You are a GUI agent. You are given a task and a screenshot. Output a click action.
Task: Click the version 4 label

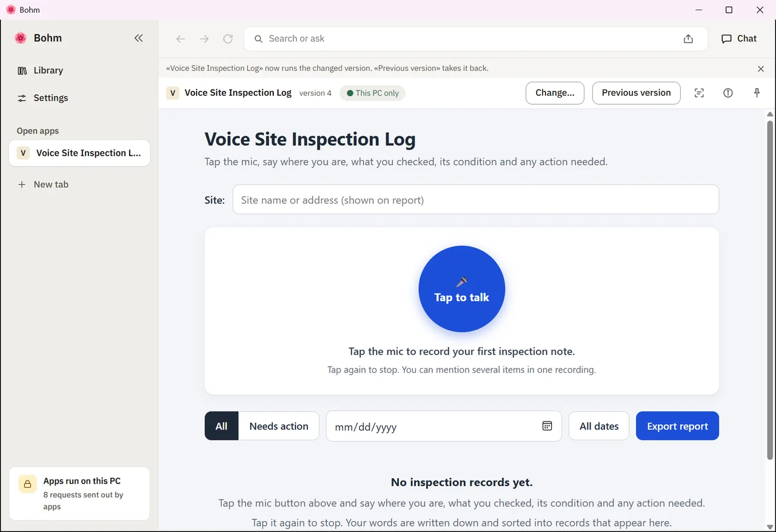315,93
